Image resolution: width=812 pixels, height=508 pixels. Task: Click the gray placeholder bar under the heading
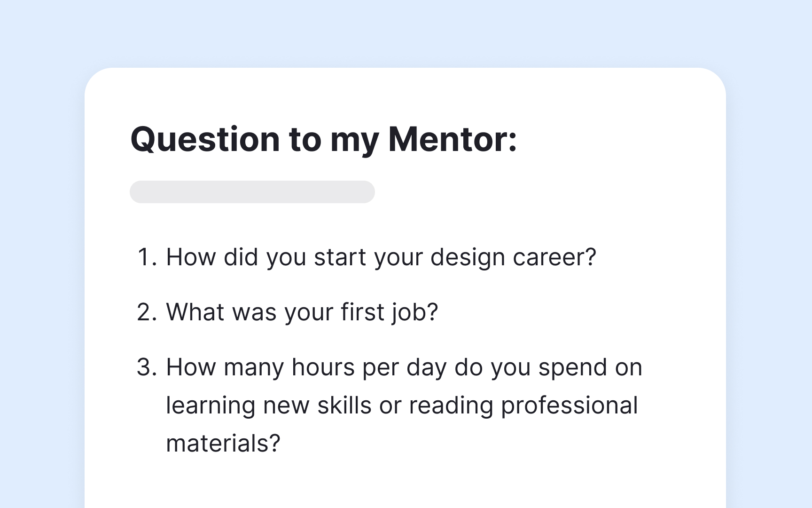click(252, 192)
